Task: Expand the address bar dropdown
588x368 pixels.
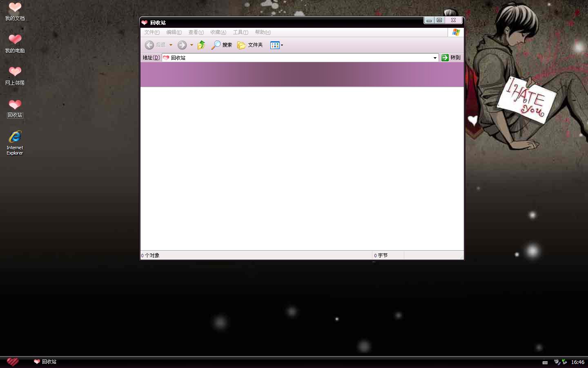Action: [435, 58]
